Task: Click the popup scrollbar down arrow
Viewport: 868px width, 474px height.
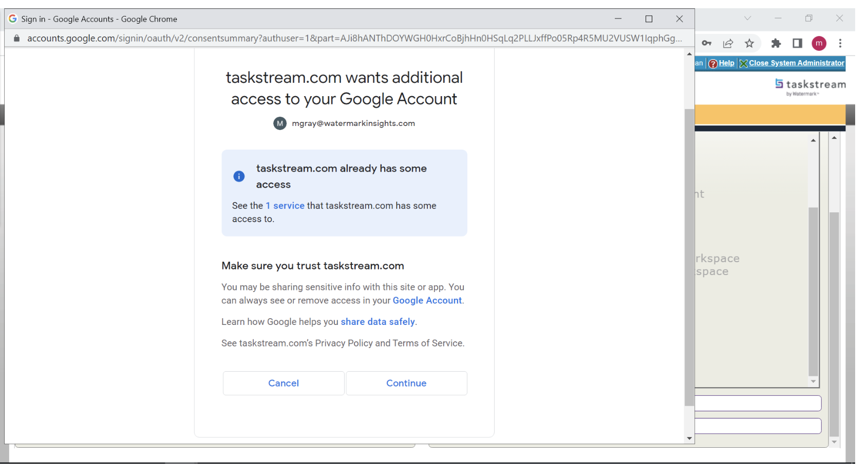Action: (689, 439)
